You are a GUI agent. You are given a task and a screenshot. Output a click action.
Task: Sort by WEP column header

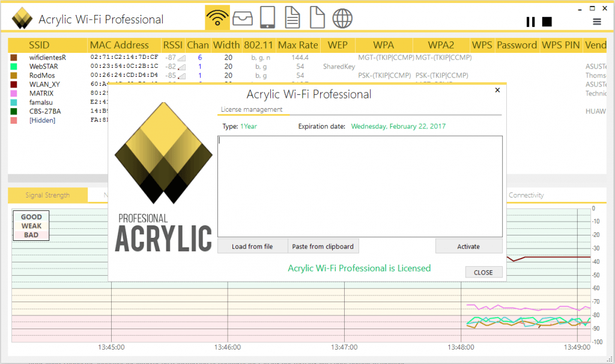click(x=338, y=45)
